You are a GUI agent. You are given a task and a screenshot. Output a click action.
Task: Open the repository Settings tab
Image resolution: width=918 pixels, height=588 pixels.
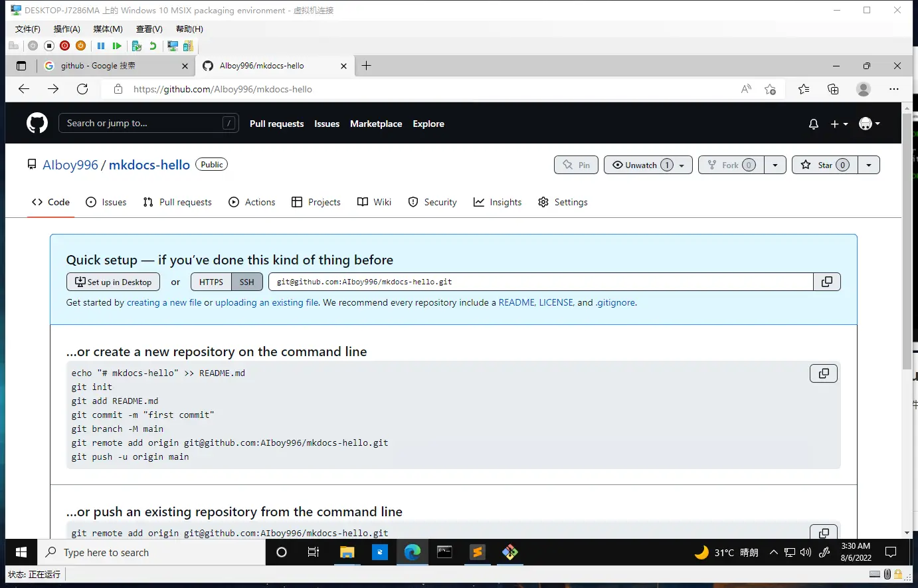(563, 202)
